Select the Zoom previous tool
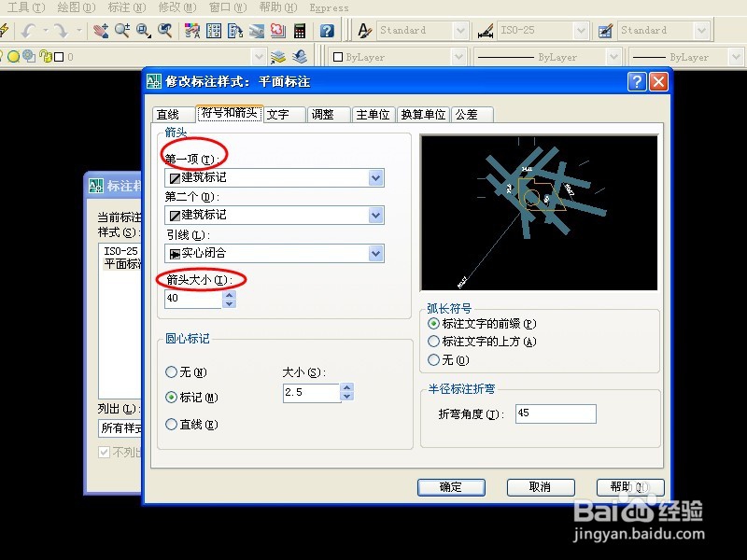 pyautogui.click(x=165, y=31)
